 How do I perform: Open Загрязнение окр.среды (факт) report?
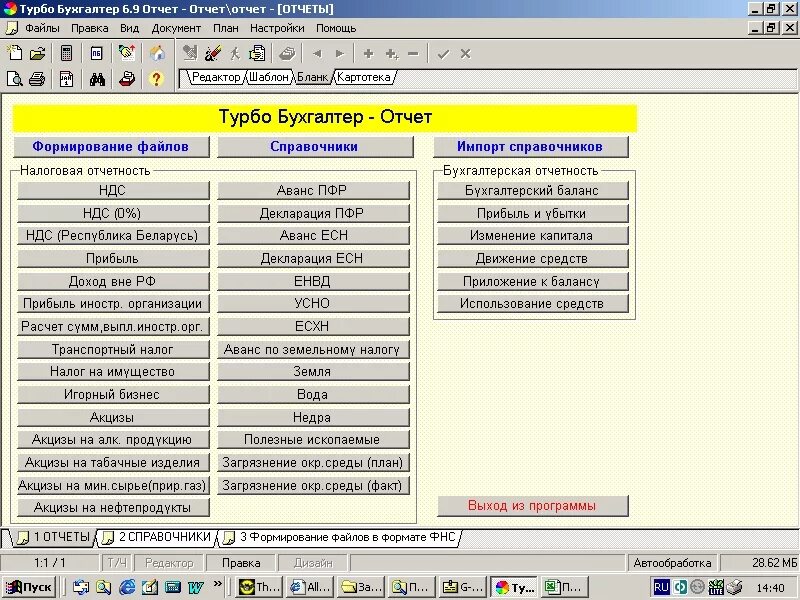click(313, 485)
